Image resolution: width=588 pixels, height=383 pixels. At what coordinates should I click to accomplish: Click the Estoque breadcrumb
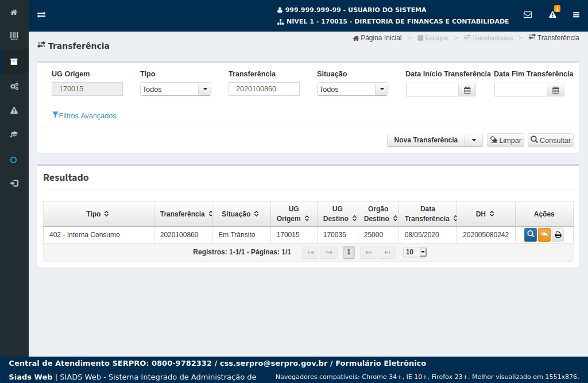point(433,38)
